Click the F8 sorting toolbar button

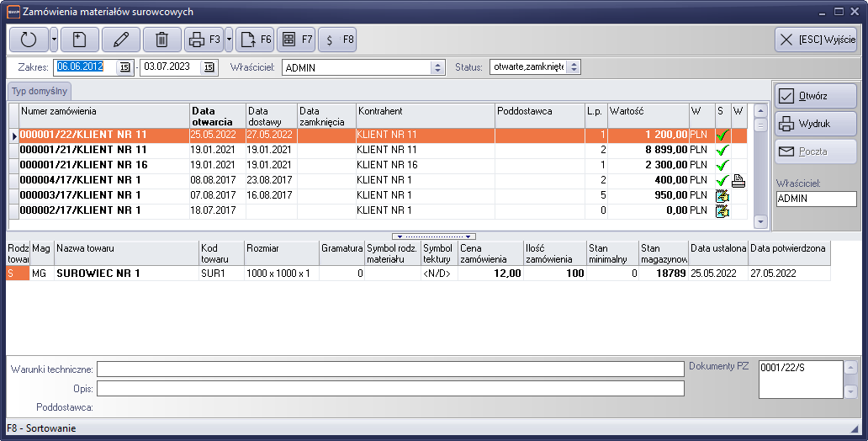tap(338, 40)
